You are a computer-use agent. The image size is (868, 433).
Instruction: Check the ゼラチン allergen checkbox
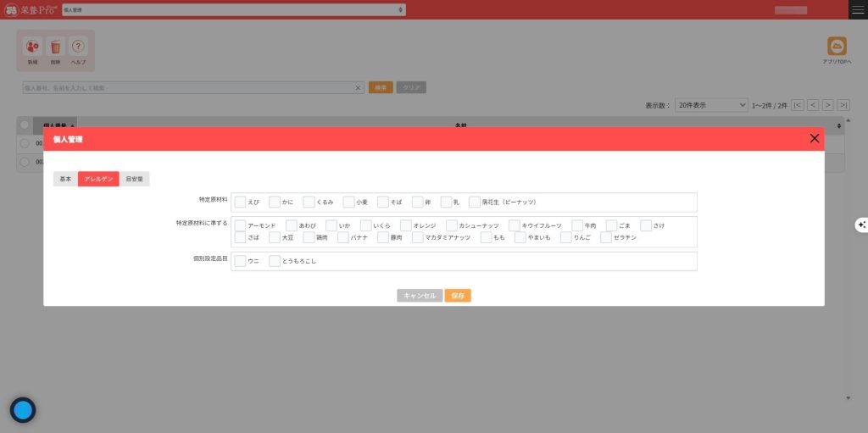606,237
